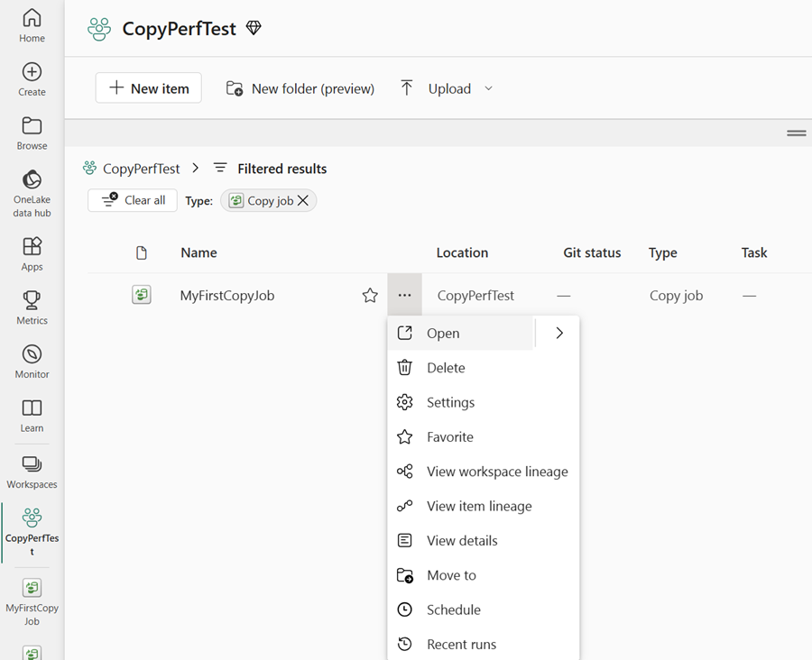812x660 pixels.
Task: Click the Filtered results filter icon
Action: click(x=220, y=168)
